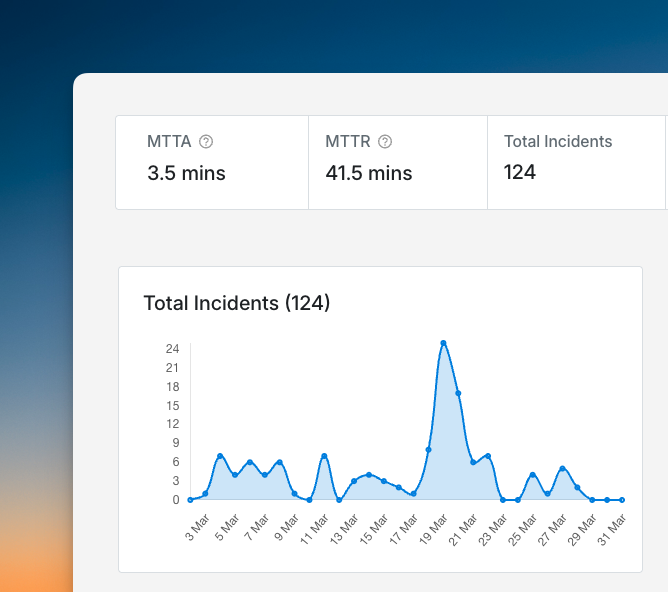The height and width of the screenshot is (592, 668).
Task: Select the MTTA label text
Action: click(x=169, y=141)
